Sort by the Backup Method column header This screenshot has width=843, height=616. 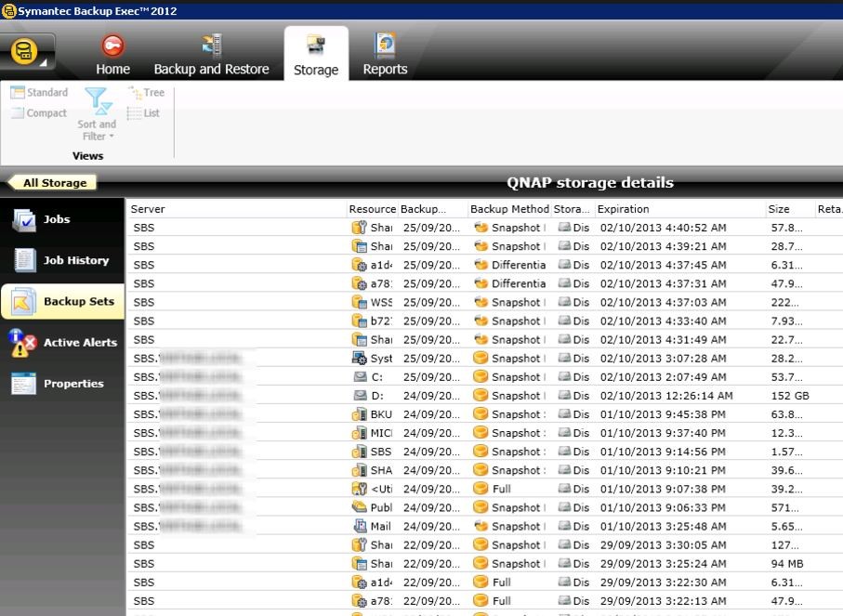pos(509,209)
